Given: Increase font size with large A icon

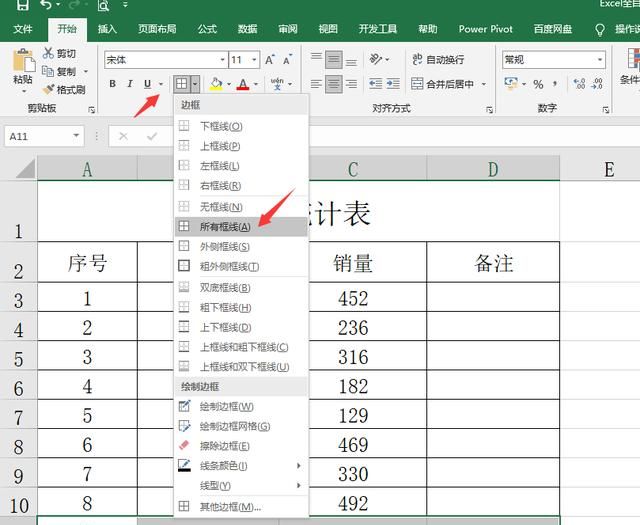Looking at the screenshot, I should [270, 60].
